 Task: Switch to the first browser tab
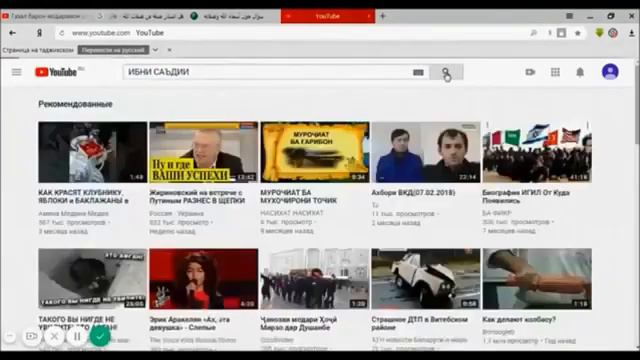(x=46, y=16)
